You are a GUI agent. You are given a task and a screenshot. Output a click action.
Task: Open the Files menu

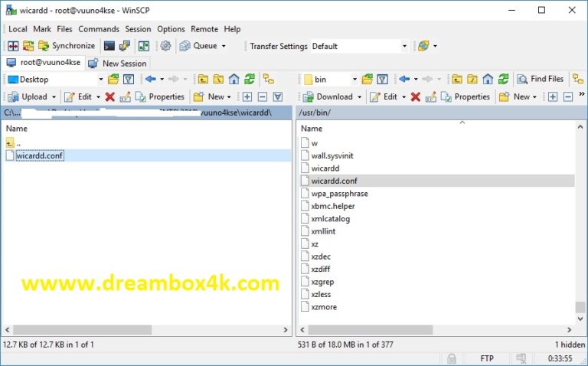point(64,29)
